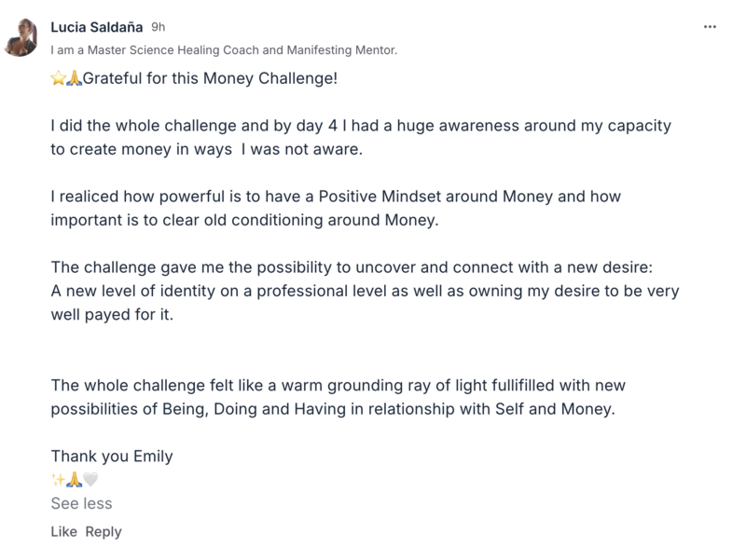Click the 9h post timestamp
Viewport: 746px width, 560px height.
point(158,27)
